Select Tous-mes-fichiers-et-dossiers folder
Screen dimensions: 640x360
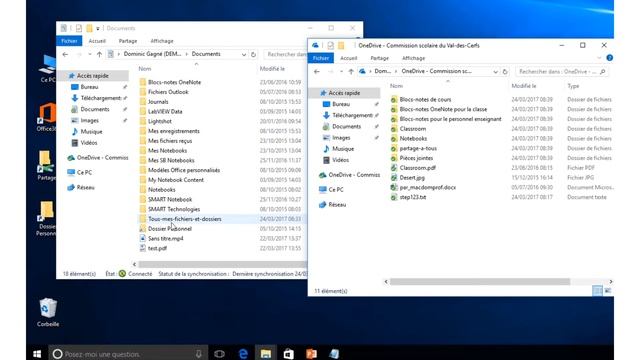[x=184, y=219]
